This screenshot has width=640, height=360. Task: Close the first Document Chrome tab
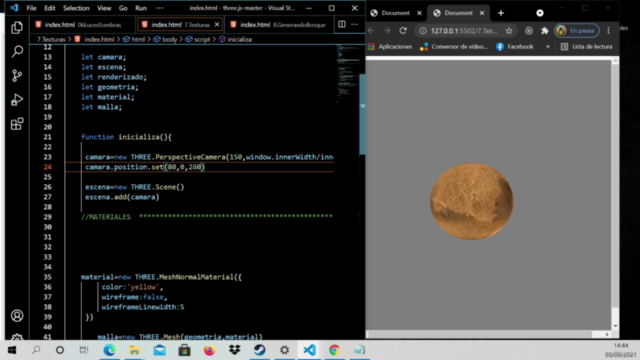(x=419, y=13)
